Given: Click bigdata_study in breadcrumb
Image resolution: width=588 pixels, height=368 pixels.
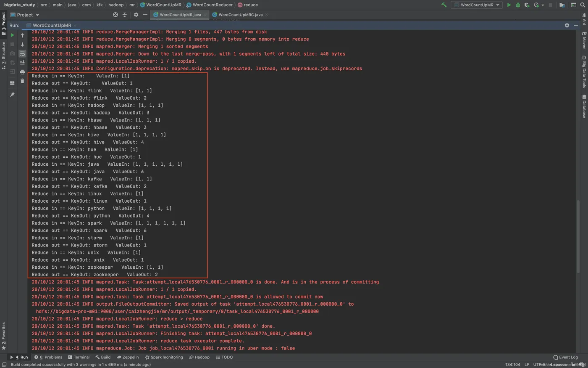Looking at the screenshot, I should (19, 5).
